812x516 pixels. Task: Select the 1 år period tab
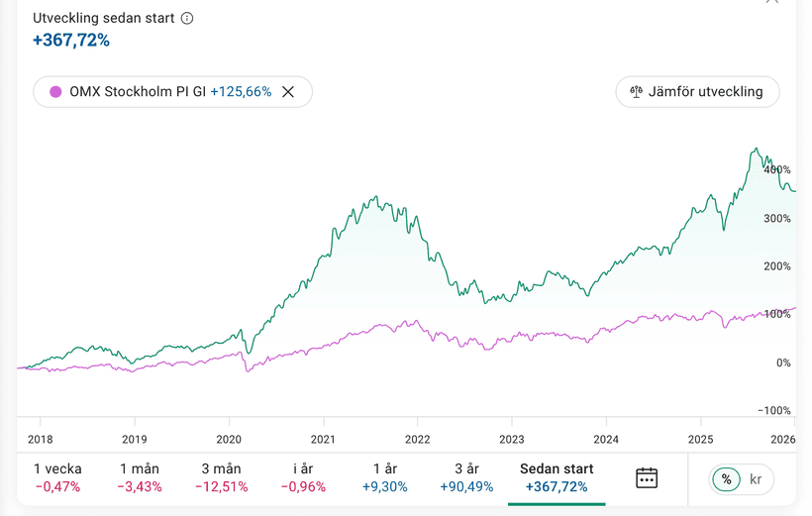(385, 477)
